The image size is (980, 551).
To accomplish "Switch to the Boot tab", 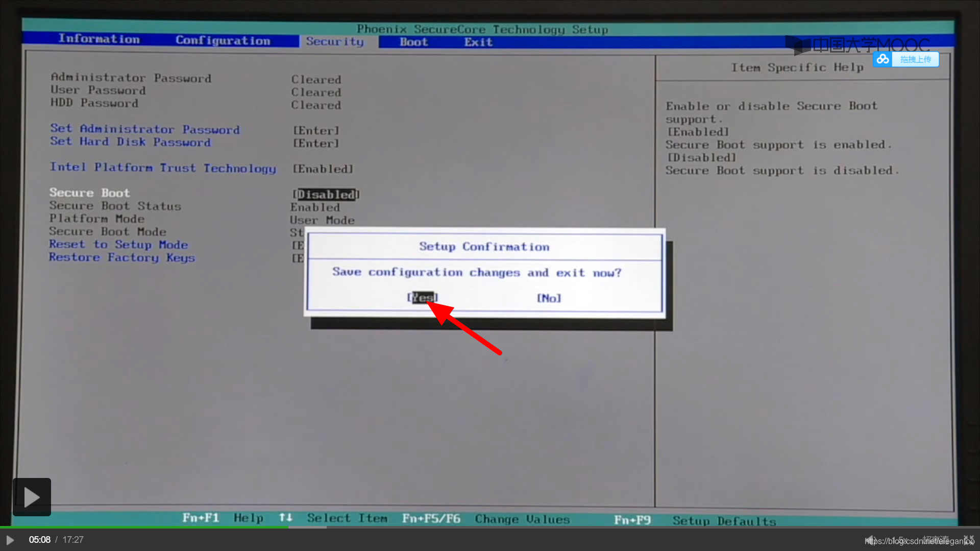I will [x=413, y=42].
